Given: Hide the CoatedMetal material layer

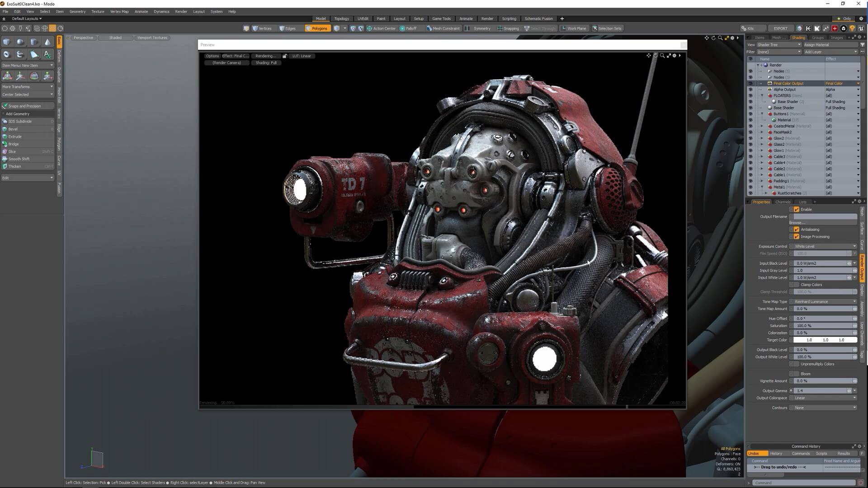Looking at the screenshot, I should click(x=750, y=126).
